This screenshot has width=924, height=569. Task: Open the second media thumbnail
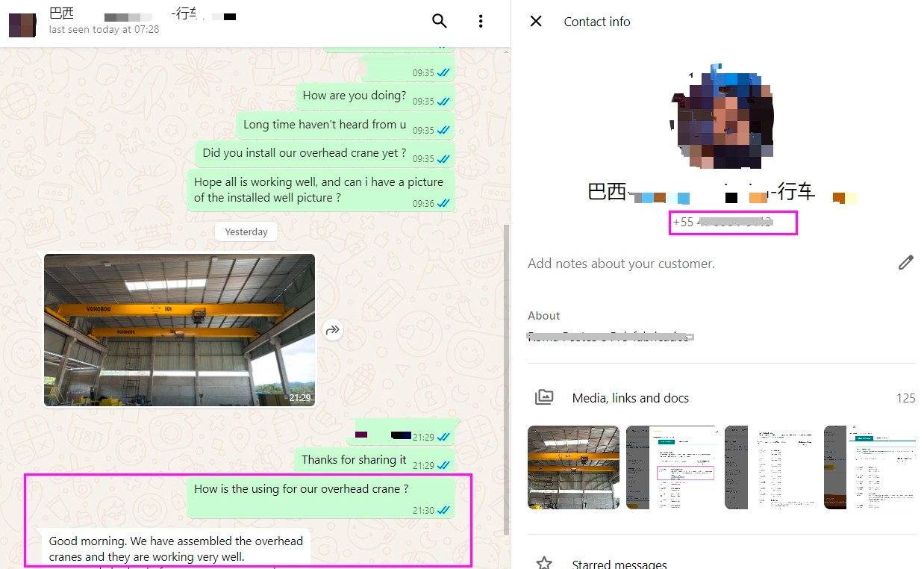(672, 467)
